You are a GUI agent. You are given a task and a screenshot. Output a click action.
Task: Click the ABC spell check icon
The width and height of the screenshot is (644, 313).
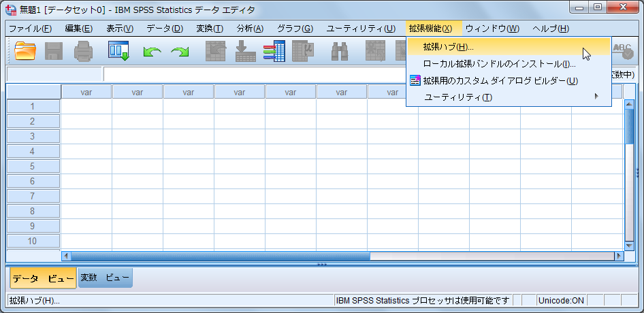[x=623, y=50]
